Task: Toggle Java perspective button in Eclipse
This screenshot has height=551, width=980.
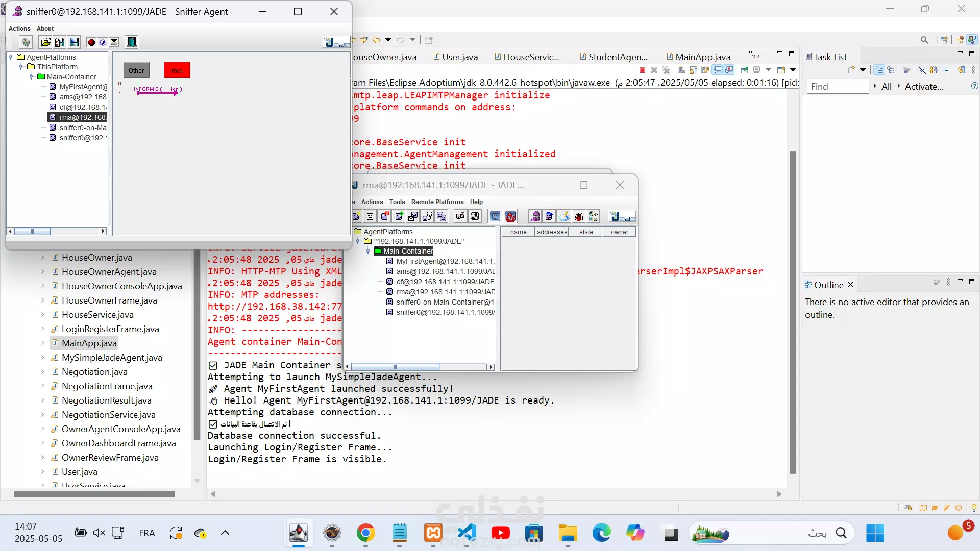Action: tap(972, 40)
